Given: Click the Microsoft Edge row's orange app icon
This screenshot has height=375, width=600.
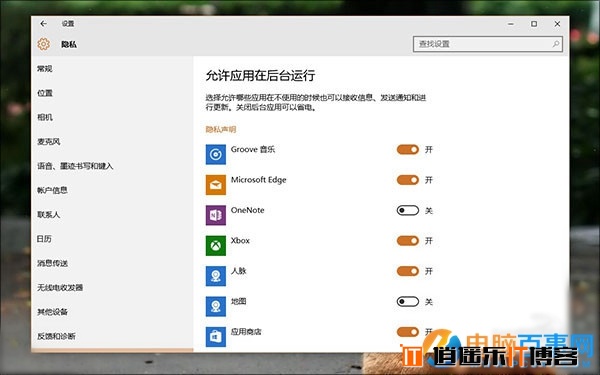Looking at the screenshot, I should click(216, 185).
